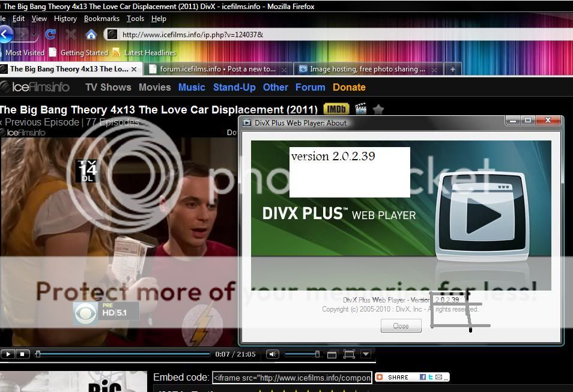Open the View menu
This screenshot has width=573, height=392.
pyautogui.click(x=39, y=19)
